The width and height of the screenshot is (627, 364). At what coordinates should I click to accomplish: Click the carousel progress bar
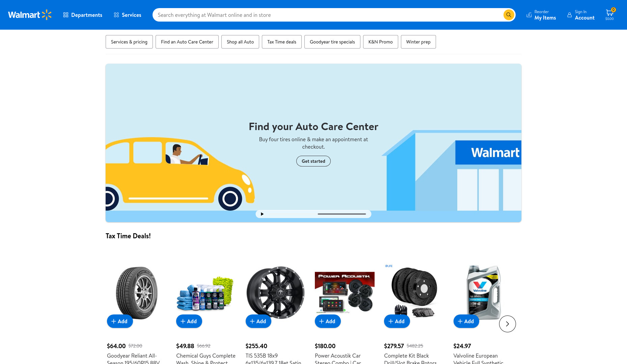pos(342,214)
